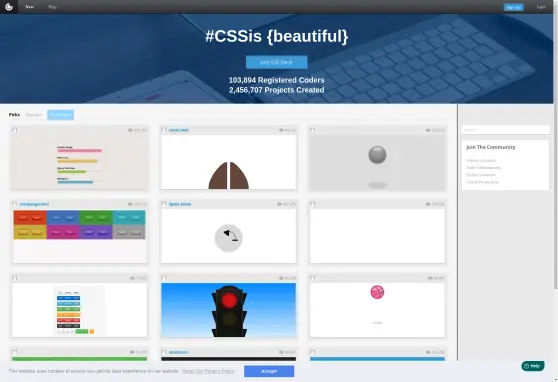Click the eye views icon on the dribbble ball card

point(430,278)
